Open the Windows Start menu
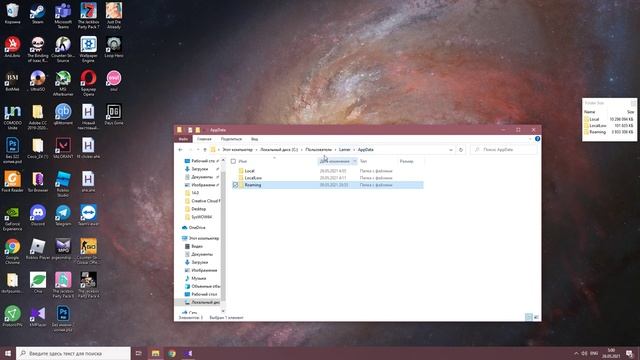The image size is (640, 360). coord(7,353)
